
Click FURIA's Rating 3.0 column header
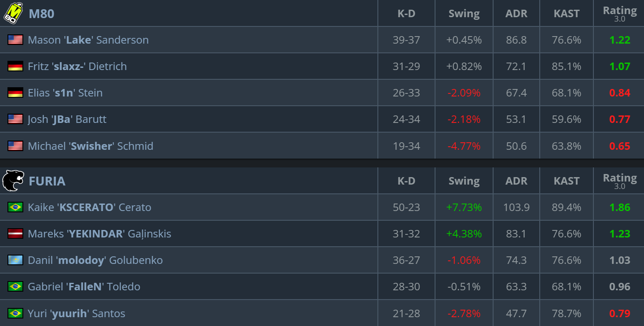[619, 181]
